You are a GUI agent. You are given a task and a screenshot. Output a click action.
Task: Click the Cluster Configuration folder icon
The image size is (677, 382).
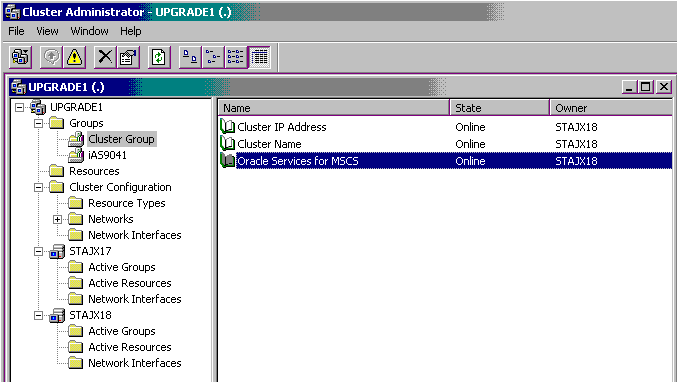pos(57,187)
